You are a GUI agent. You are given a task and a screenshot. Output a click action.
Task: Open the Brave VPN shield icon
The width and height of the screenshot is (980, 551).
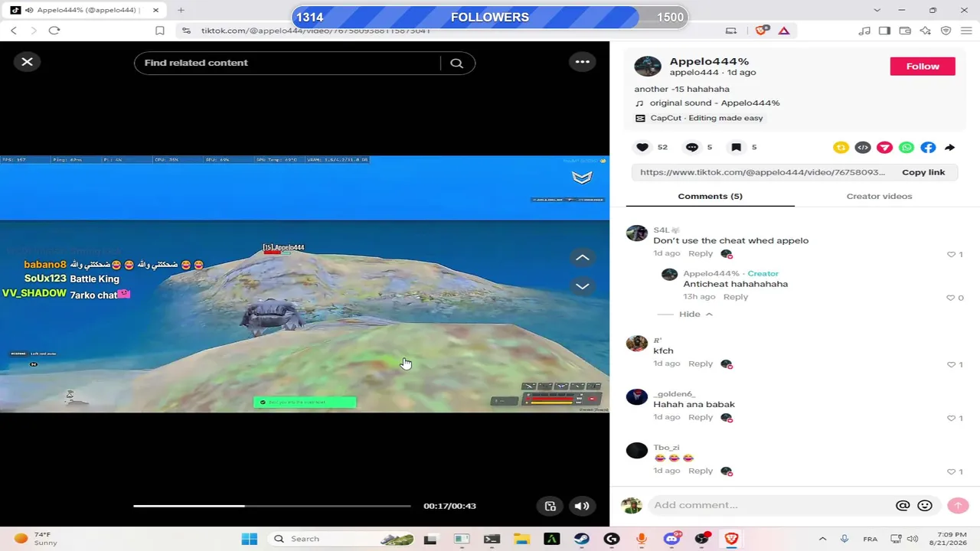click(x=946, y=31)
